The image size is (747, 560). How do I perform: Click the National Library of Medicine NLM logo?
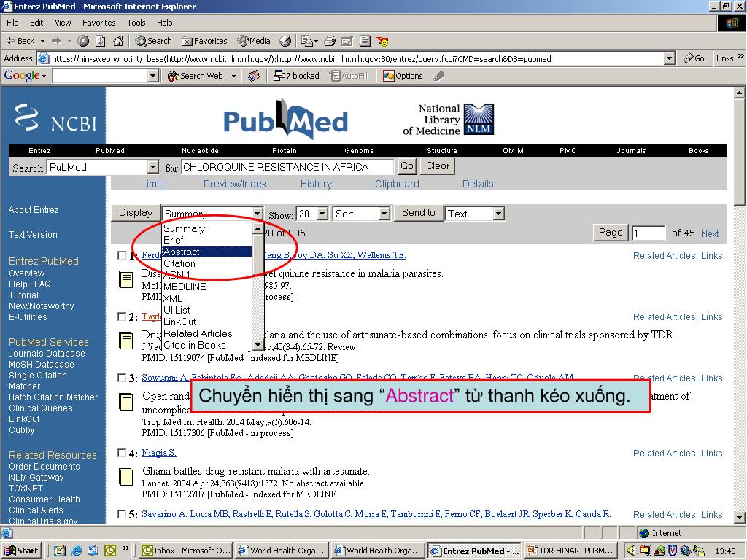click(x=449, y=120)
